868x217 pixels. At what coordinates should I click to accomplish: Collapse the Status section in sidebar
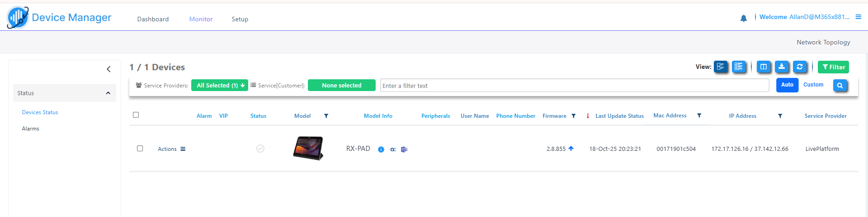point(108,93)
